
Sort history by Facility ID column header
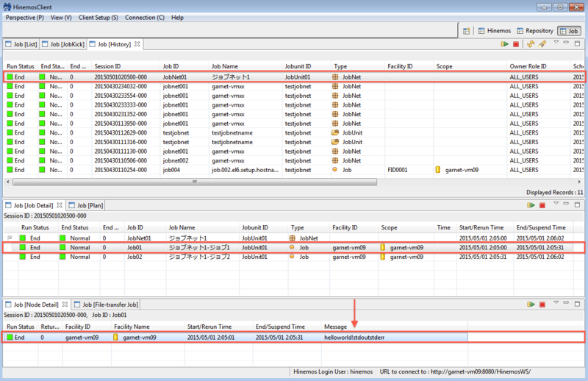click(x=409, y=66)
